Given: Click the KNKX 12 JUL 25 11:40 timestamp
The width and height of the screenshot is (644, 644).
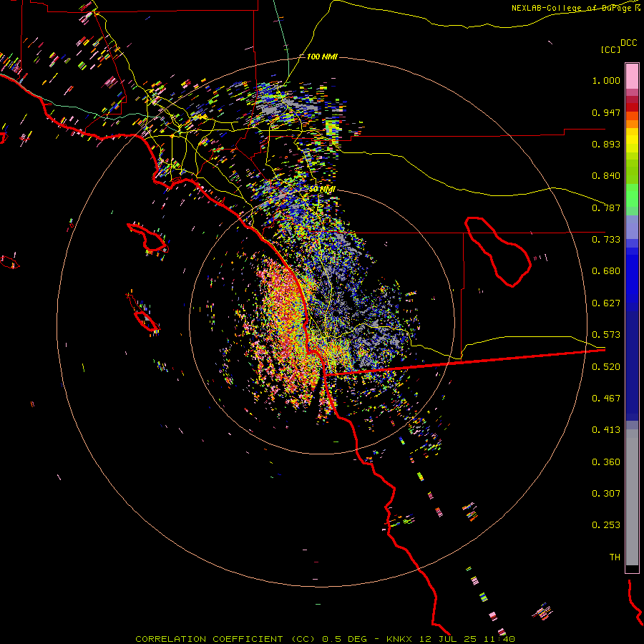Looking at the screenshot, I should coord(451,639).
